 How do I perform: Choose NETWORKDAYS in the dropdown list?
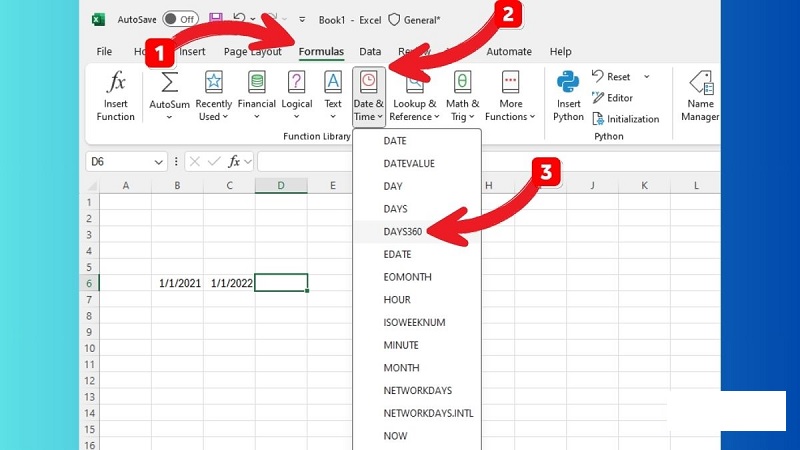coord(417,390)
